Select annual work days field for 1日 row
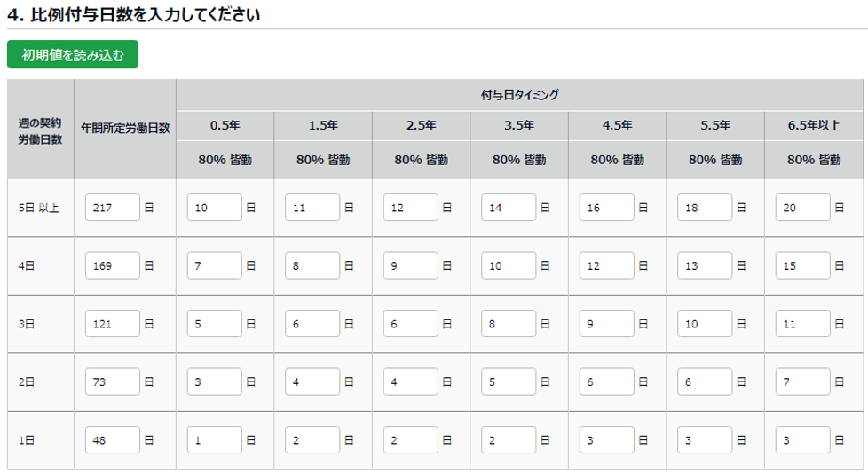 113,440
